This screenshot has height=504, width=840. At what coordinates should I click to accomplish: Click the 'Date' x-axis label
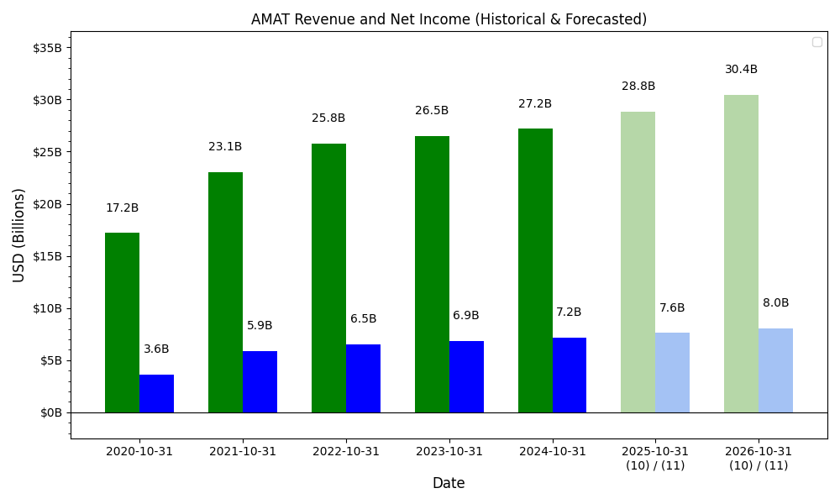point(449,483)
